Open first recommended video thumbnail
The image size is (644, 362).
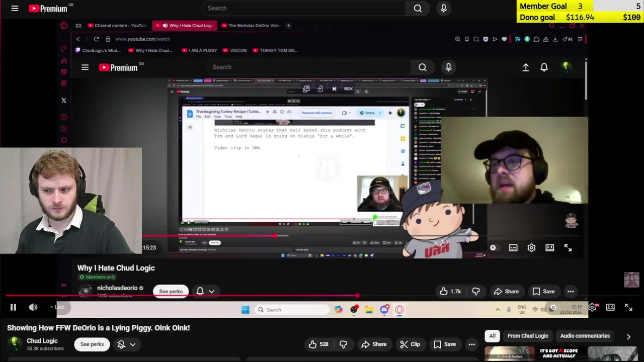510,354
